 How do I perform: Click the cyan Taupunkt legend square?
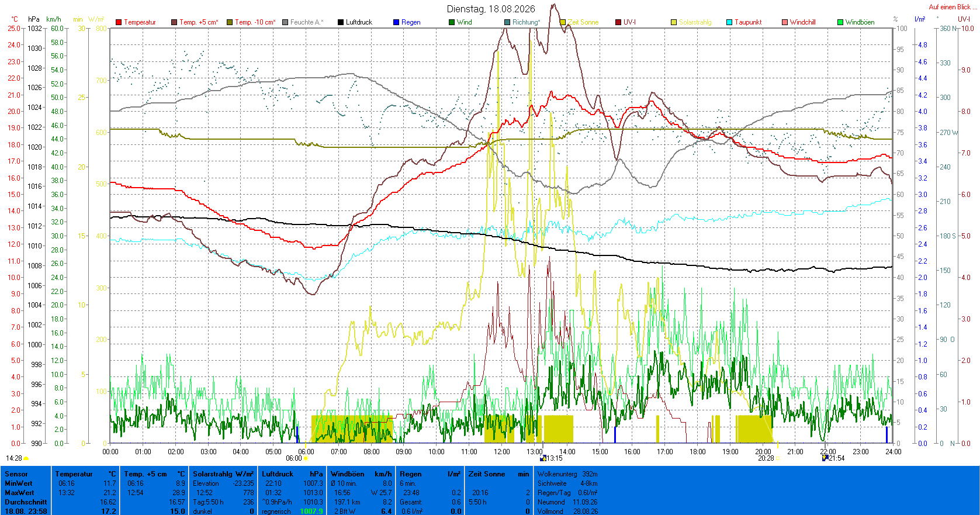pos(729,22)
